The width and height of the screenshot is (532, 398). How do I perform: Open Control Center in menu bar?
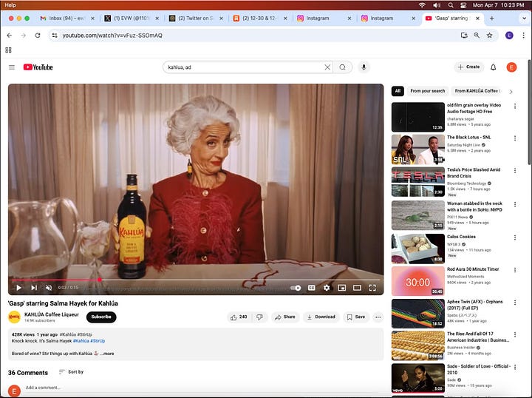pos(463,5)
